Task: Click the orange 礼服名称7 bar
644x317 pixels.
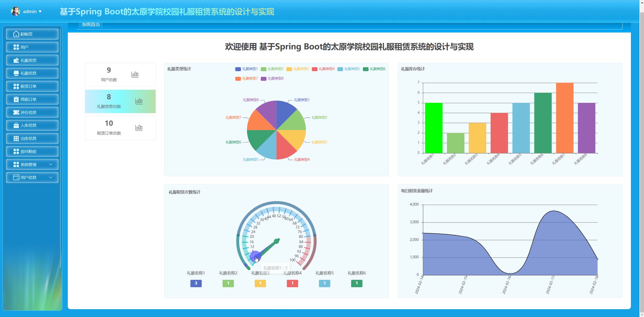Action: [565, 118]
